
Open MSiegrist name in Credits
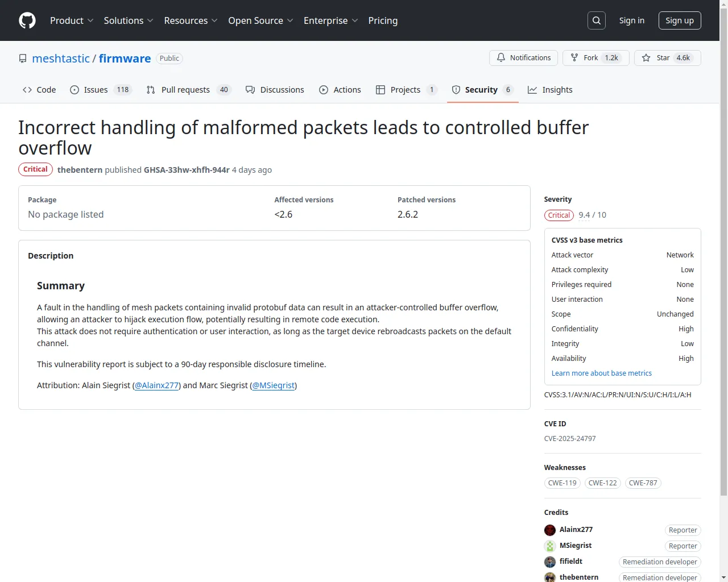[576, 546]
